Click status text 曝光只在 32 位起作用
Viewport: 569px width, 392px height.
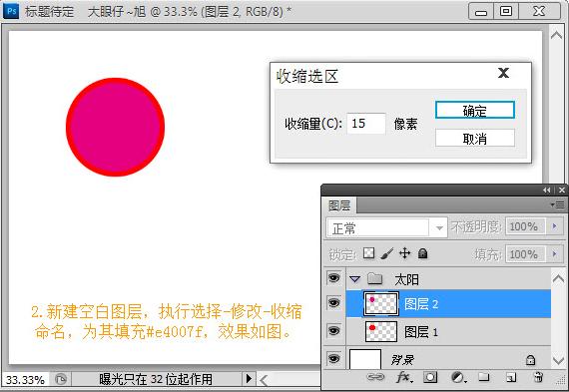[x=156, y=379]
